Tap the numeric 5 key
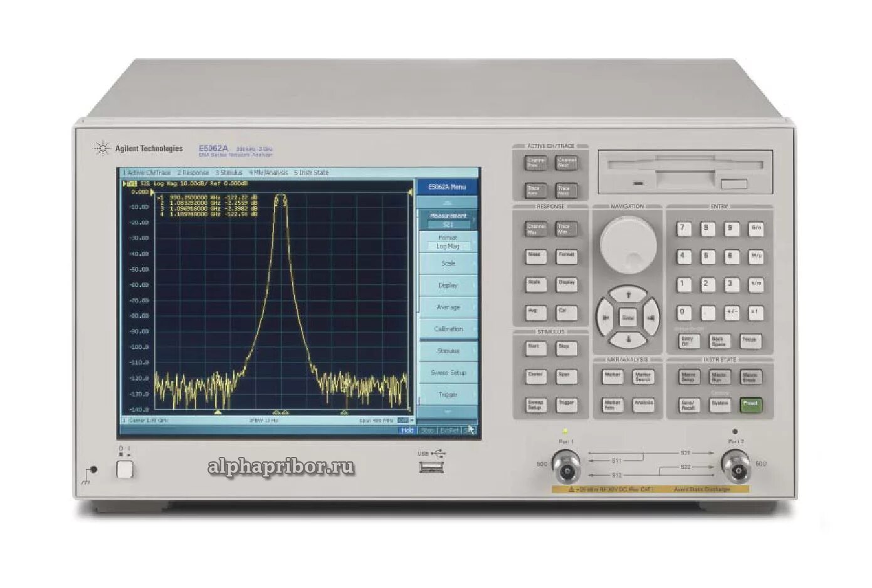This screenshot has height=588, width=872. click(x=707, y=256)
